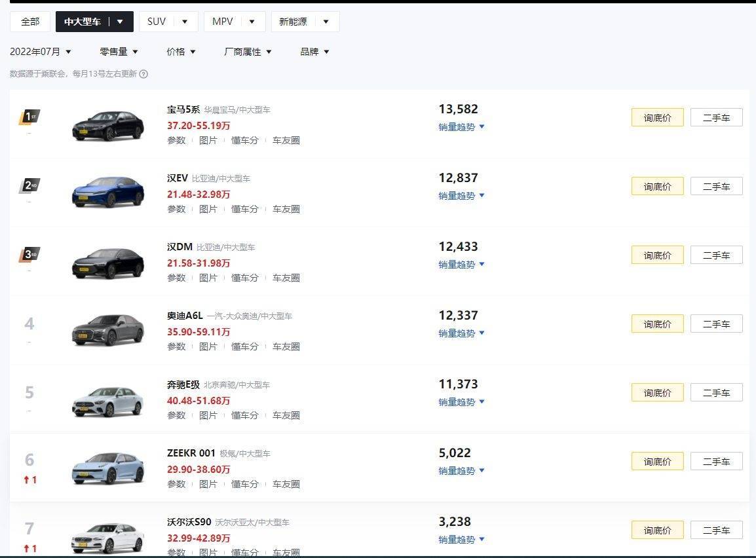Click 询底价 for 奥迪A6L
This screenshot has height=558, width=756.
tap(657, 324)
